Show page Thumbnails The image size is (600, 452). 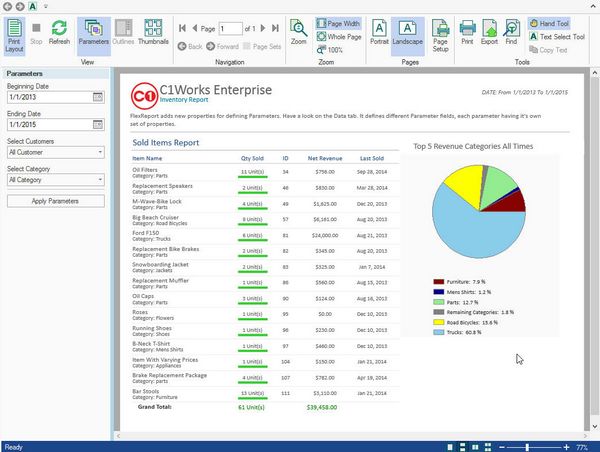point(153,33)
